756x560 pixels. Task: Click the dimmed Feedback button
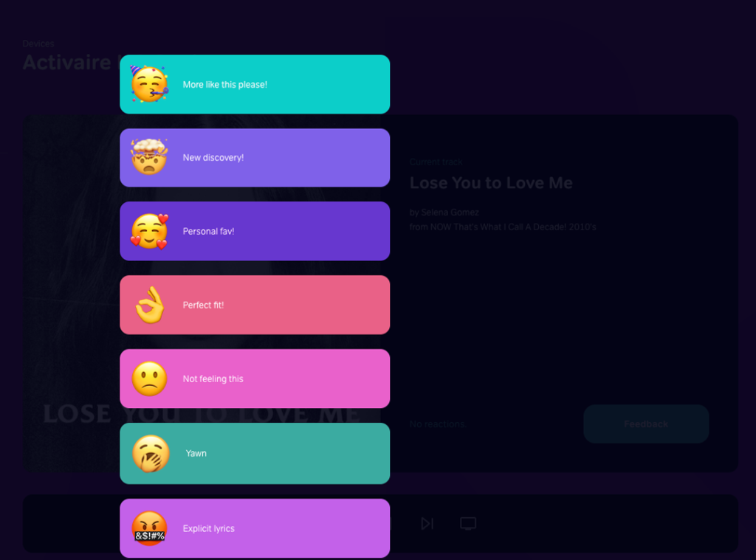[x=646, y=424]
